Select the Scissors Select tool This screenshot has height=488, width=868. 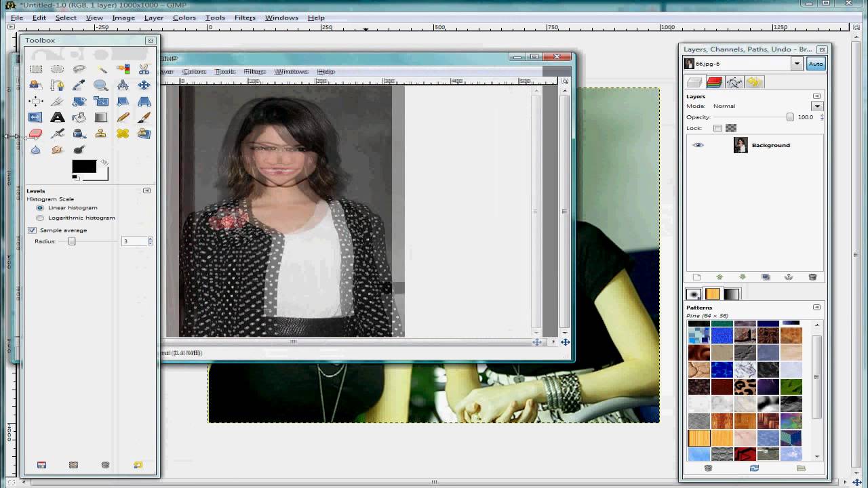(x=144, y=69)
